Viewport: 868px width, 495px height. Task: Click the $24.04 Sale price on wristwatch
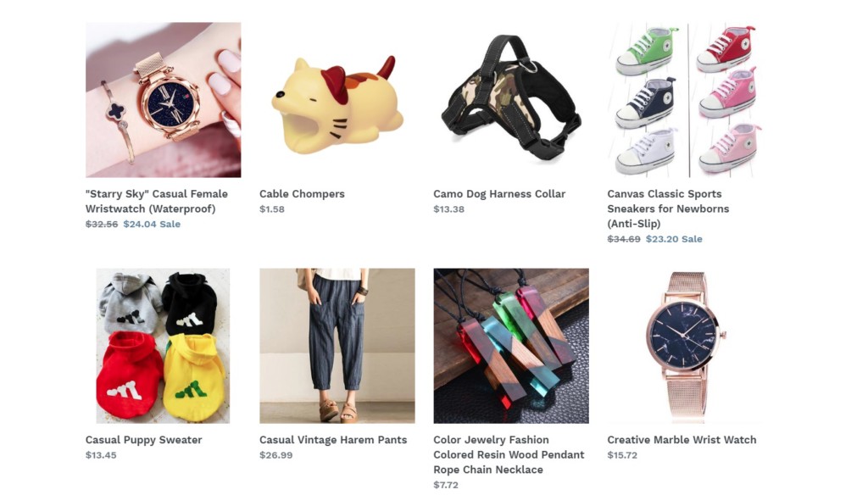(x=152, y=225)
